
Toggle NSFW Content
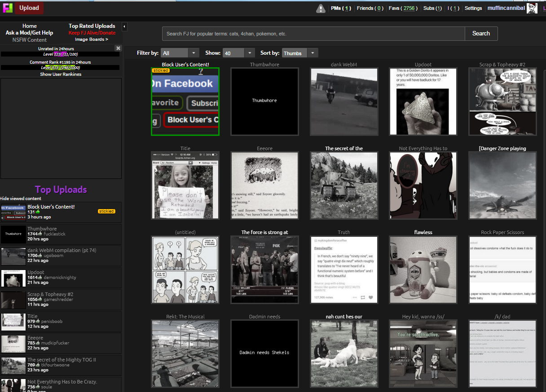point(30,40)
